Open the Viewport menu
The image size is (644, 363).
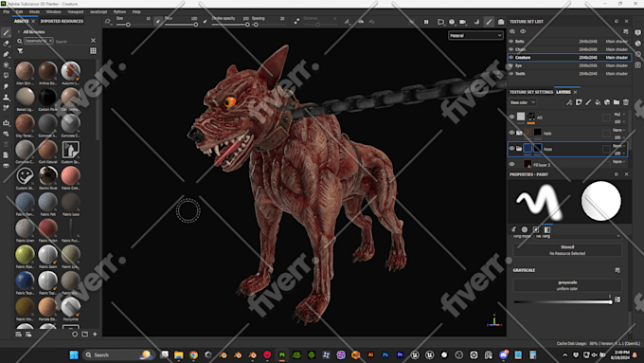(75, 12)
